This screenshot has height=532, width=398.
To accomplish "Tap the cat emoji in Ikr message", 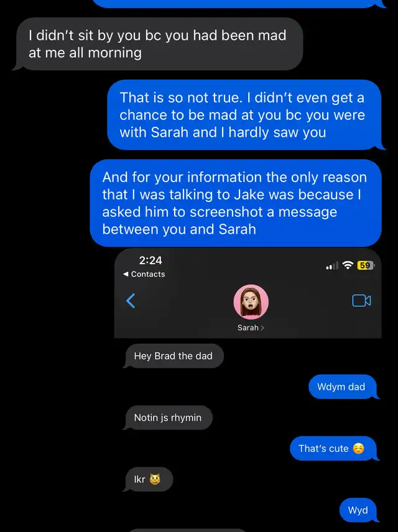I will 155,479.
